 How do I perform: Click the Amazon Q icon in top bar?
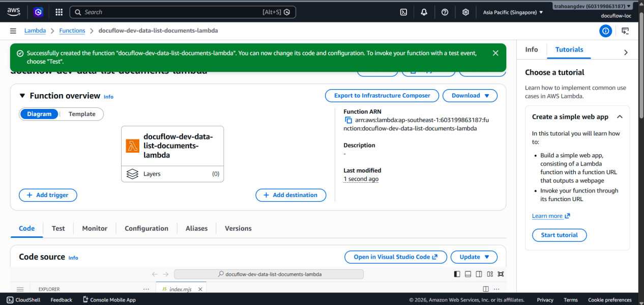point(38,12)
